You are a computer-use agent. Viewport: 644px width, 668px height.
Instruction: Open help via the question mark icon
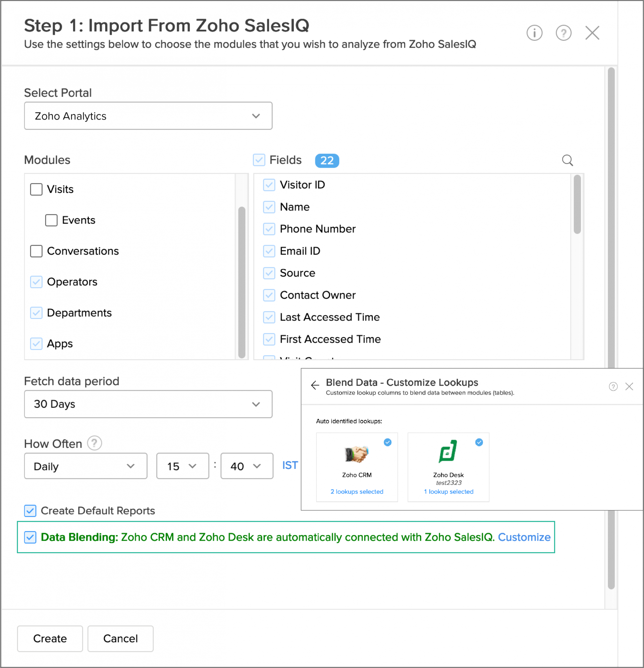click(563, 33)
